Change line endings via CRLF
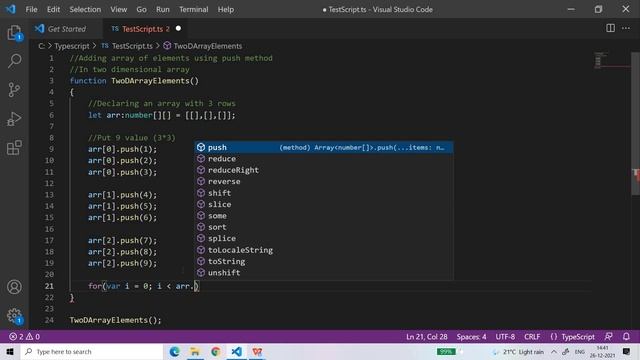 (532, 337)
